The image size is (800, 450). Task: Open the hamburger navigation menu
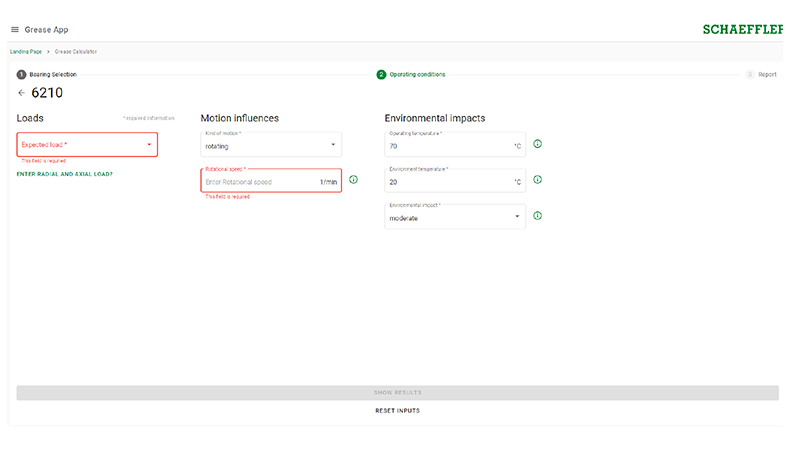click(14, 30)
